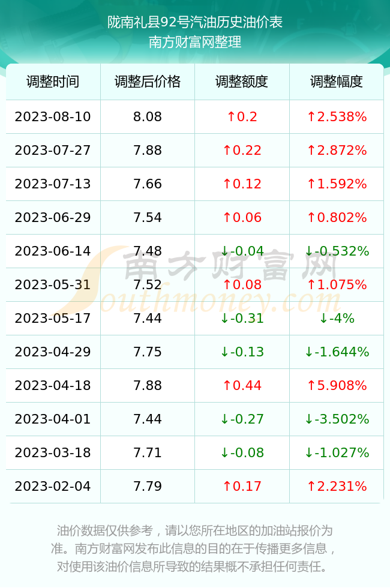
Task: Click the 7.71 price cell
Action: (148, 452)
